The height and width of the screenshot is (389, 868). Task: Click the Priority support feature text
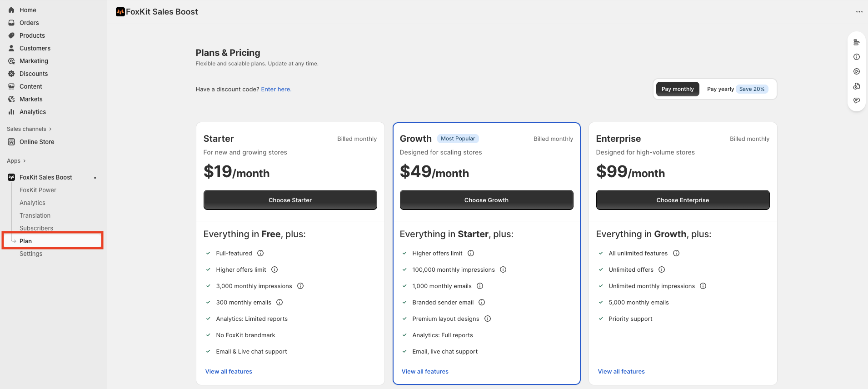coord(630,319)
